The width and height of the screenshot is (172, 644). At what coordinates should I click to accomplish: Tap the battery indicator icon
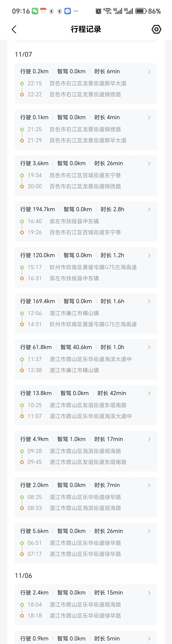[x=141, y=11]
